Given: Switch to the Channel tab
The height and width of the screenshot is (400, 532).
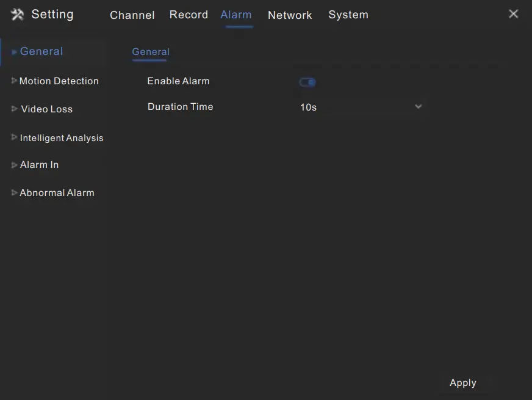Looking at the screenshot, I should 132,15.
